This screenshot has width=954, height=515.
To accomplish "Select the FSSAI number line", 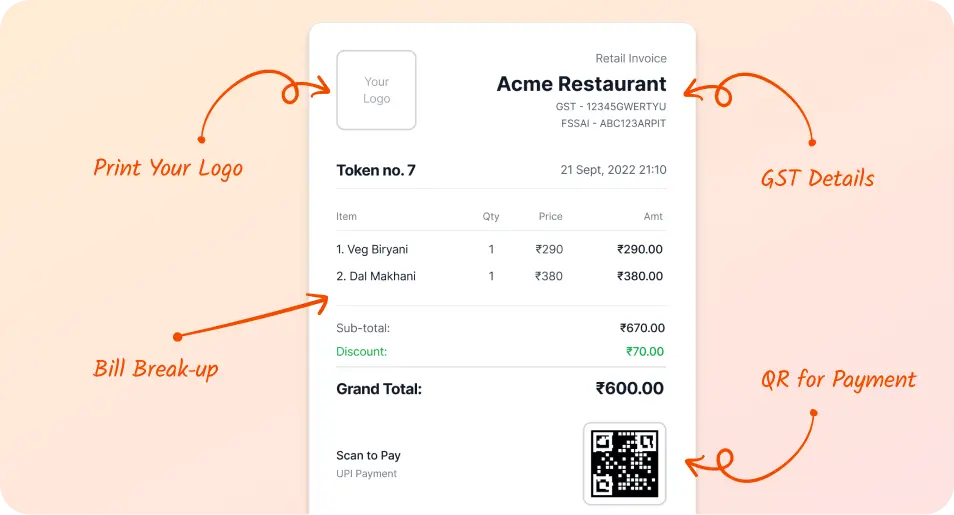I will pyautogui.click(x=613, y=124).
